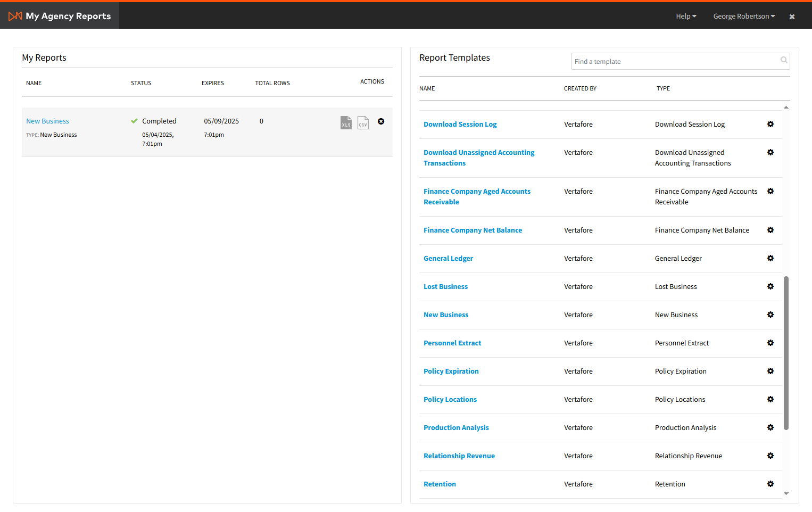Open gear options for New Business template

770,315
